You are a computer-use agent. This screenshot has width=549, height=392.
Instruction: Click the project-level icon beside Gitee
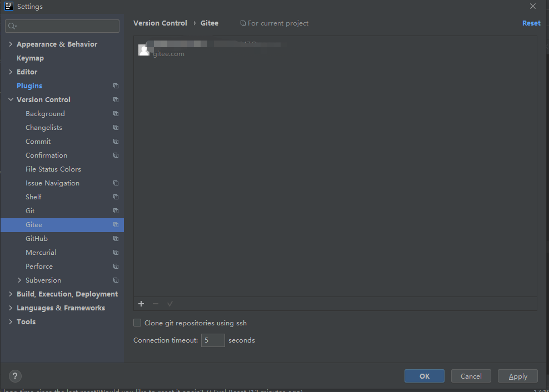click(116, 225)
